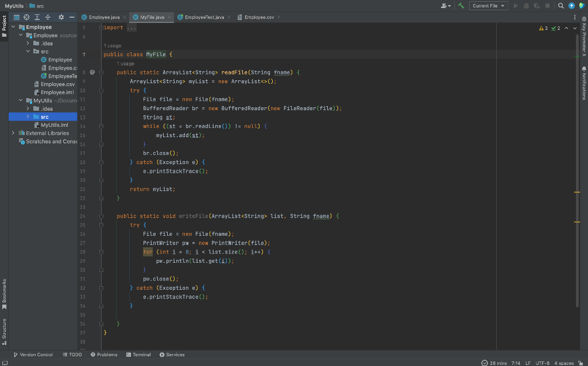Switch to the Employee.csv editor tab
Screen dimensions: 588x366
(258, 17)
